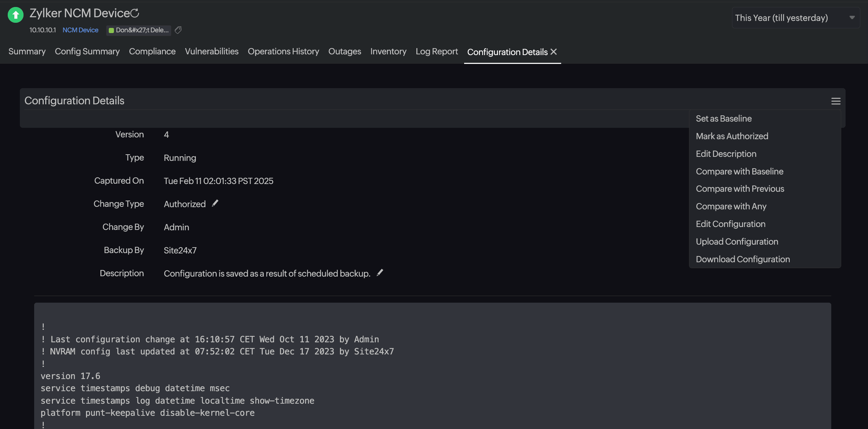The image size is (868, 429).
Task: Choose Mark as Authorized from menu
Action: click(732, 136)
